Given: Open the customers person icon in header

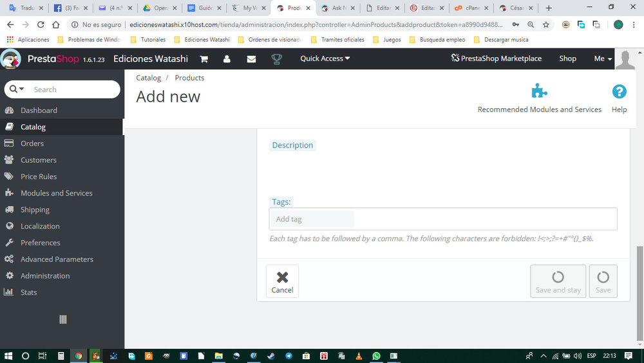Looking at the screenshot, I should tap(227, 59).
